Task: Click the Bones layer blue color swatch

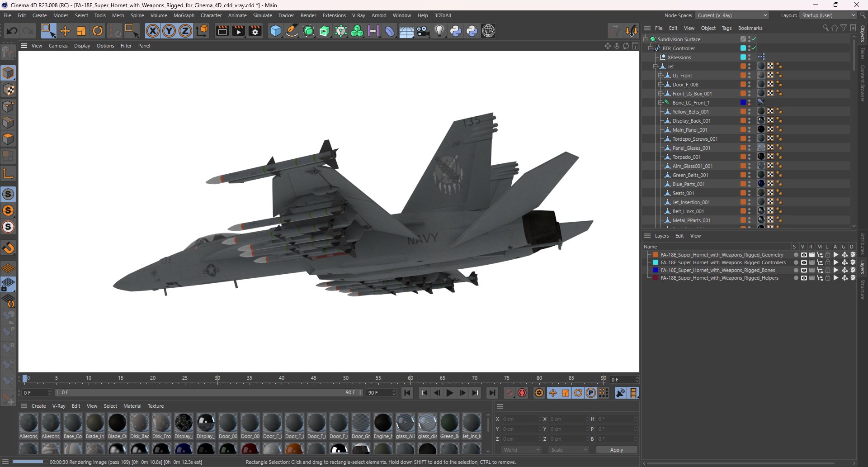Action: [656, 270]
